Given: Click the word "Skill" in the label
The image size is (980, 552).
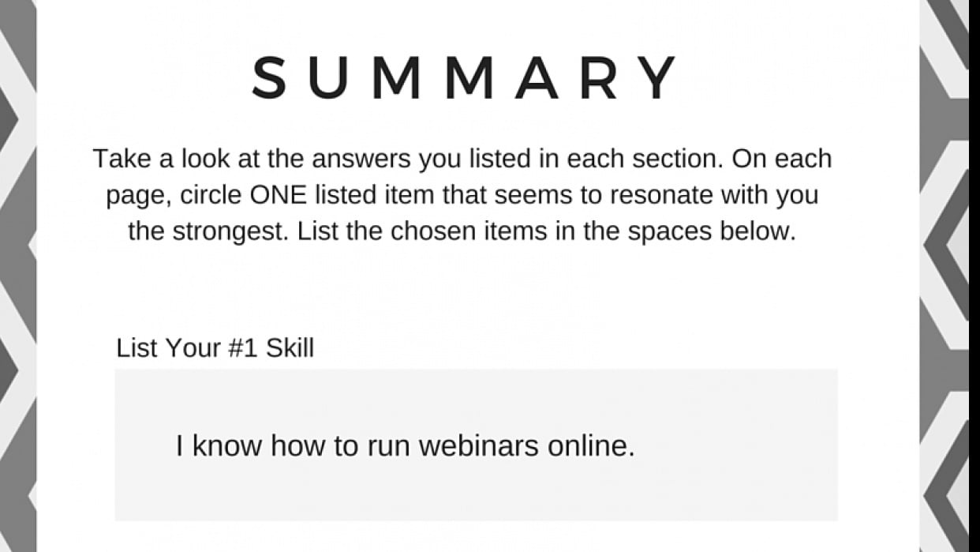Looking at the screenshot, I should point(290,348).
